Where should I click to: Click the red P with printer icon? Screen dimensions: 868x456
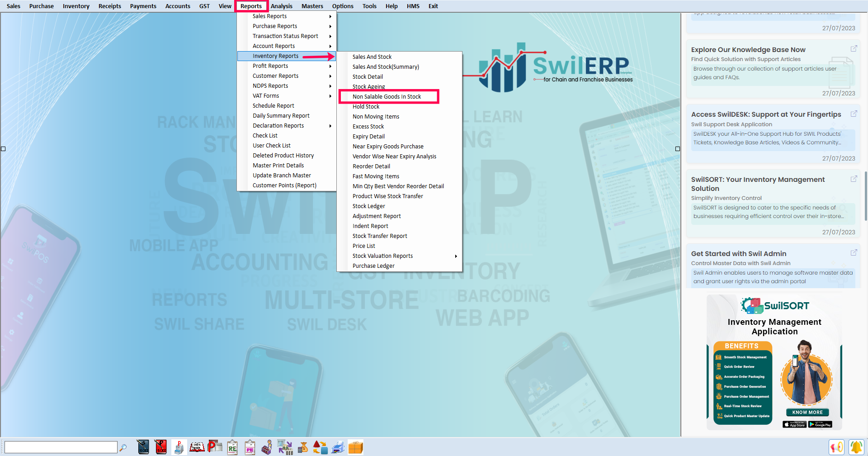(215, 447)
